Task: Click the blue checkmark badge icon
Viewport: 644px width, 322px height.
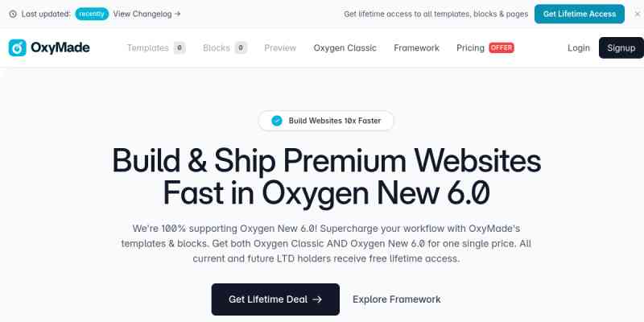Action: 277,121
